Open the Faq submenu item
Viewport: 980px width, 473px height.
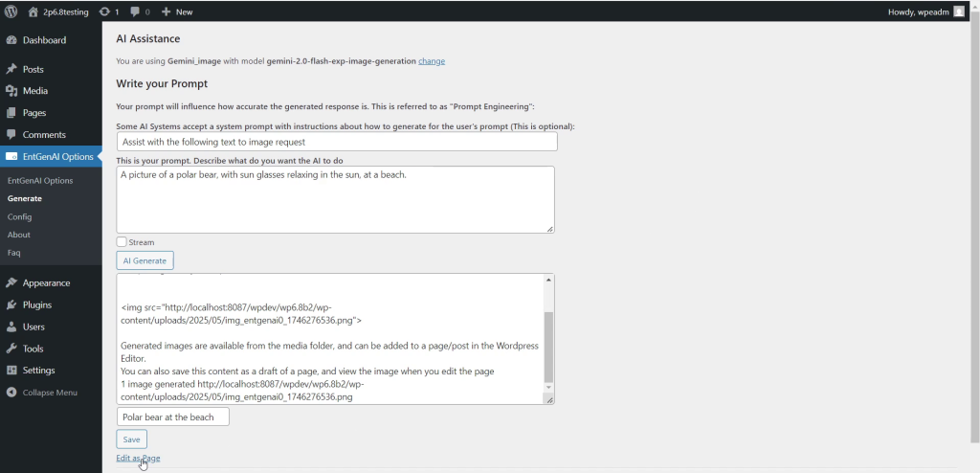pyautogui.click(x=13, y=253)
